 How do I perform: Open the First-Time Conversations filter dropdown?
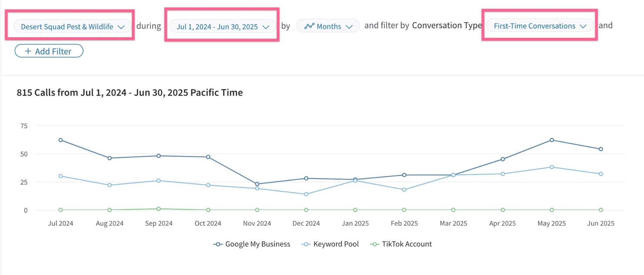tap(540, 26)
